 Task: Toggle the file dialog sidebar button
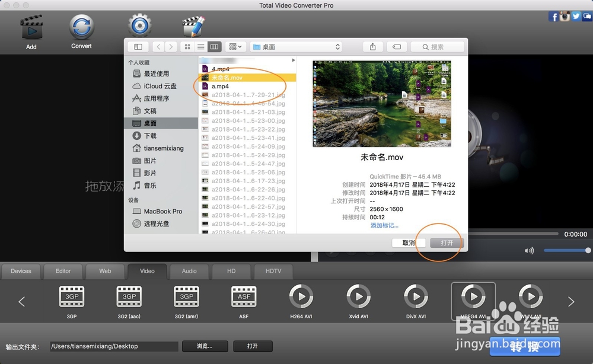138,47
